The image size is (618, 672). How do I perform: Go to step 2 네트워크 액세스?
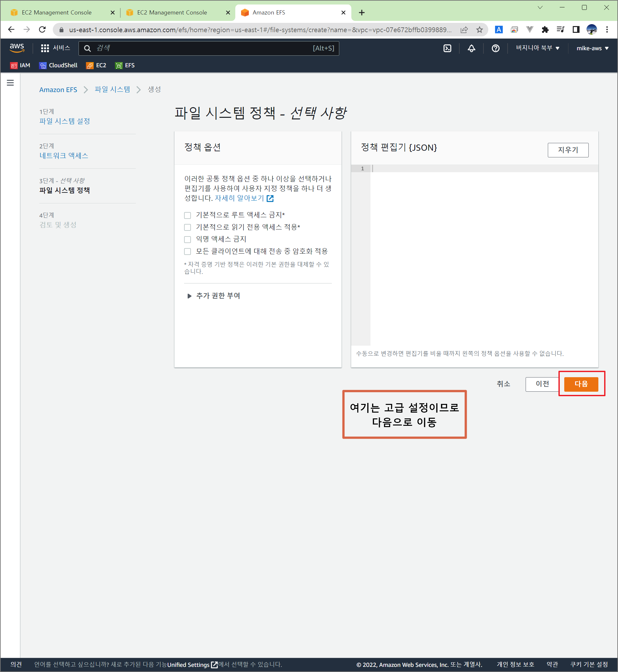(x=64, y=155)
